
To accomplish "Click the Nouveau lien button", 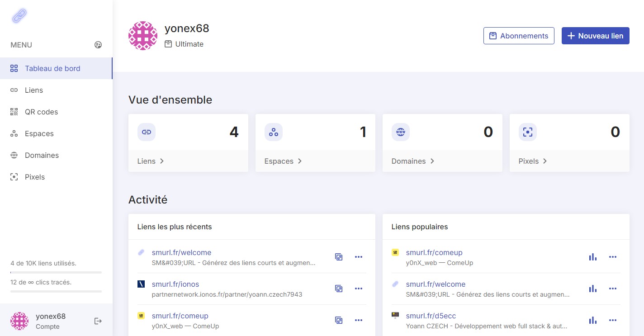I will (x=595, y=36).
